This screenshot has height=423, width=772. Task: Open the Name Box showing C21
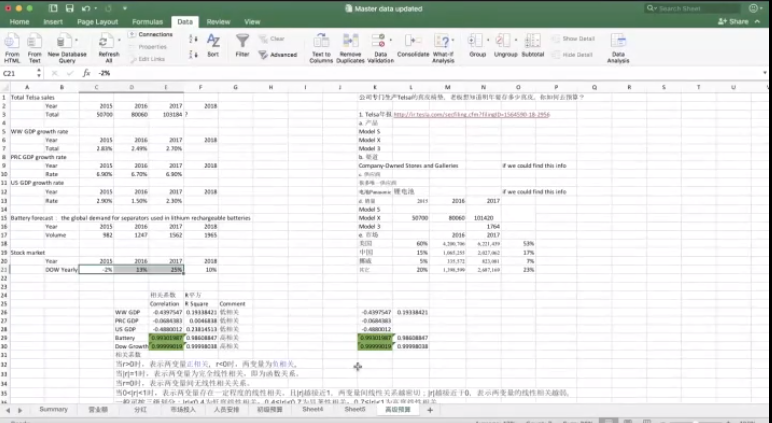coord(22,73)
